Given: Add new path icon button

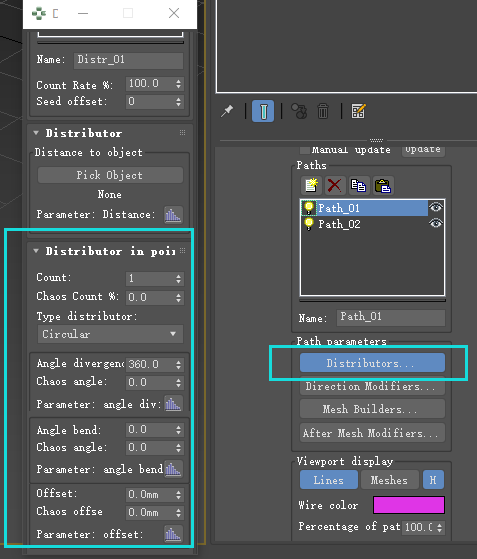Looking at the screenshot, I should pyautogui.click(x=311, y=185).
